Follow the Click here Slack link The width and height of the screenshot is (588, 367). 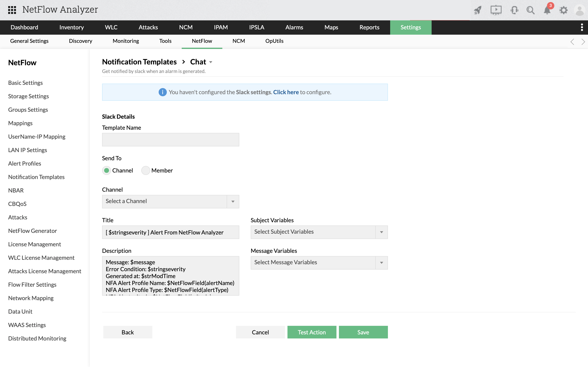click(286, 92)
